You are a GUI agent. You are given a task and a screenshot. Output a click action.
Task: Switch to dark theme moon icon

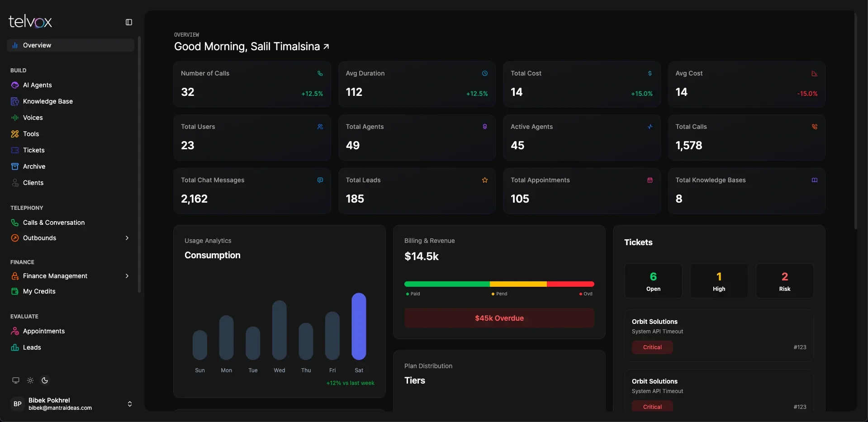(45, 380)
